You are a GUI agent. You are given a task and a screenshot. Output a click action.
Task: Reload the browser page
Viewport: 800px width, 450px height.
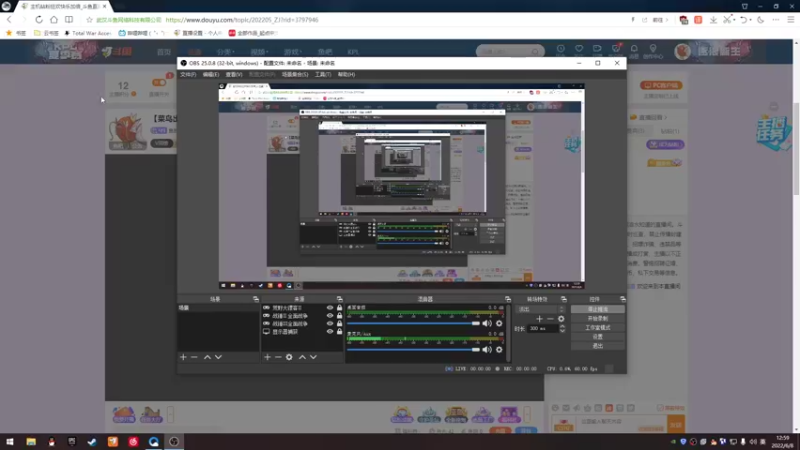point(39,20)
